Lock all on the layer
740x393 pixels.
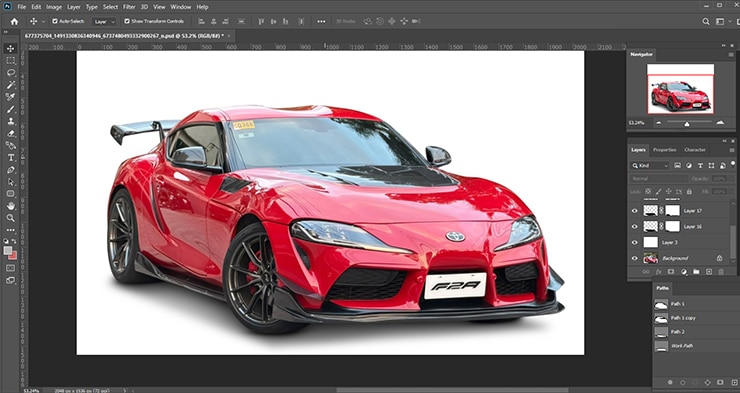tap(690, 192)
